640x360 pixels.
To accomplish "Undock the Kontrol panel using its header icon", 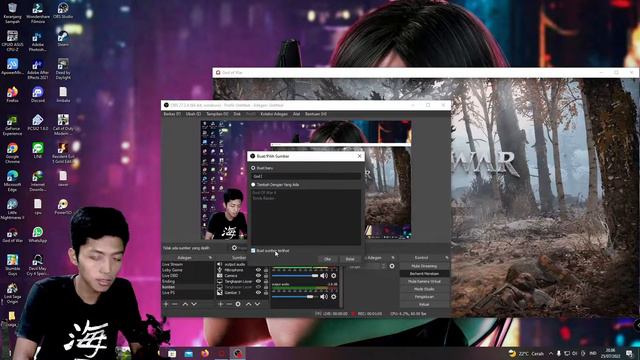I will (447, 258).
